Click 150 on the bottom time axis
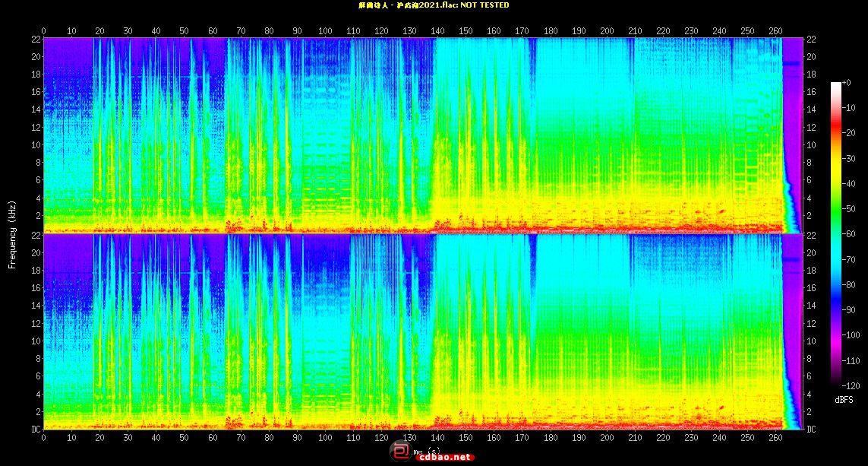Viewport: 868px width, 466px height. click(466, 438)
